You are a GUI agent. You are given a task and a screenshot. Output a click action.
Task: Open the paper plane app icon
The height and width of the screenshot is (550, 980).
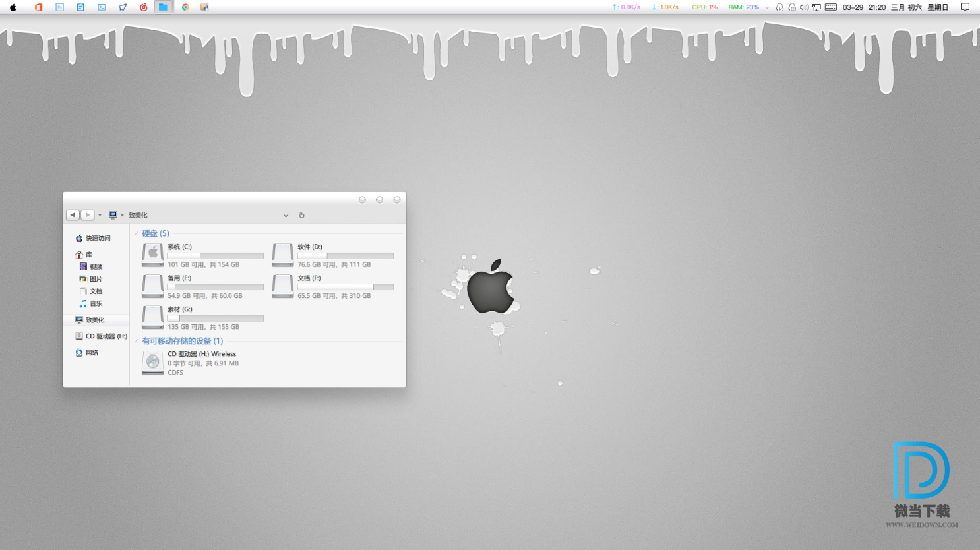click(123, 7)
